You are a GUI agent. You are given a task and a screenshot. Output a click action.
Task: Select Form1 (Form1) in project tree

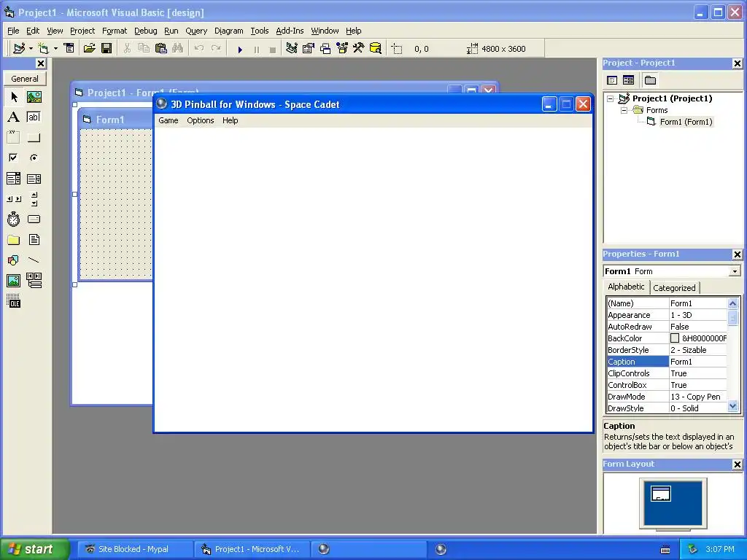pos(686,122)
